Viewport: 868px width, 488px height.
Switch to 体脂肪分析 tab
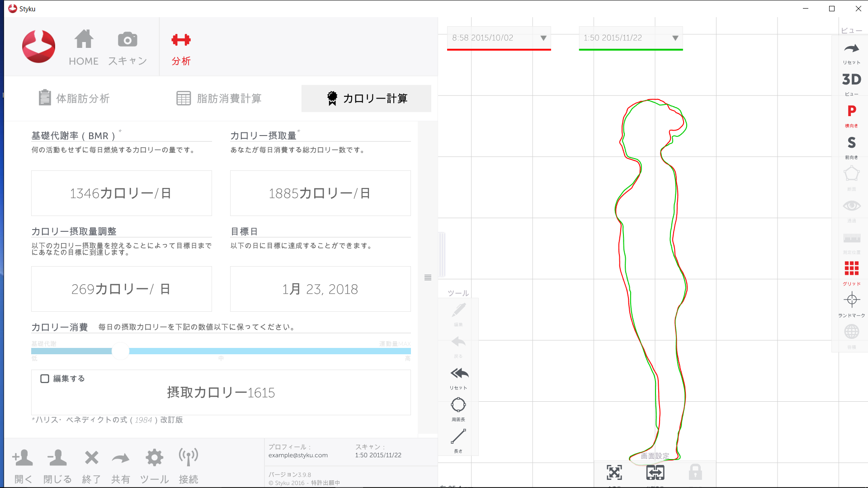coord(74,98)
